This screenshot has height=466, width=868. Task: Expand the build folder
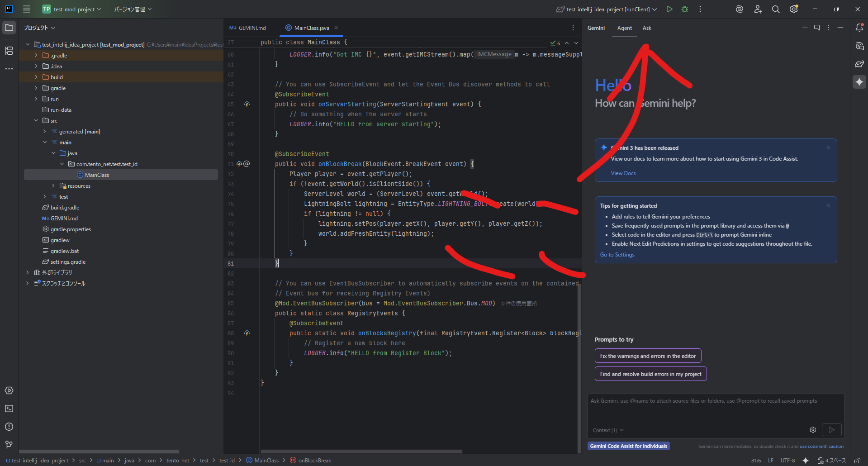point(36,77)
